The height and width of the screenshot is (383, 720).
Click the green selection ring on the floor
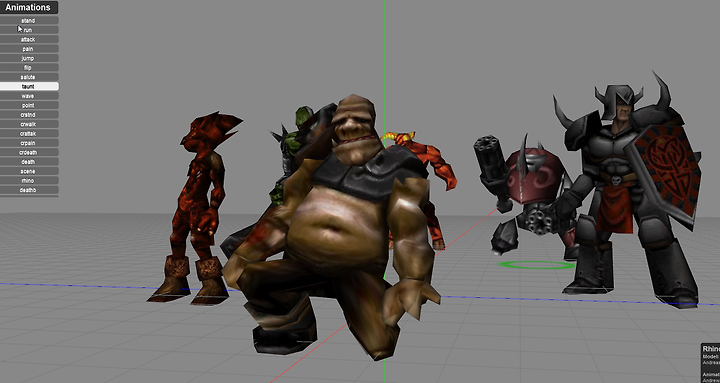click(537, 265)
